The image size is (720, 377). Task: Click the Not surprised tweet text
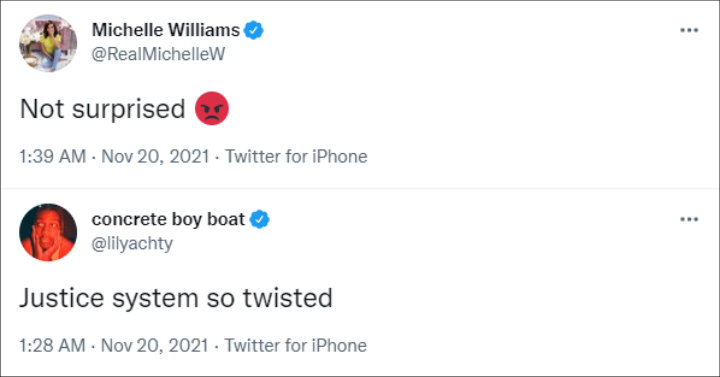[102, 109]
